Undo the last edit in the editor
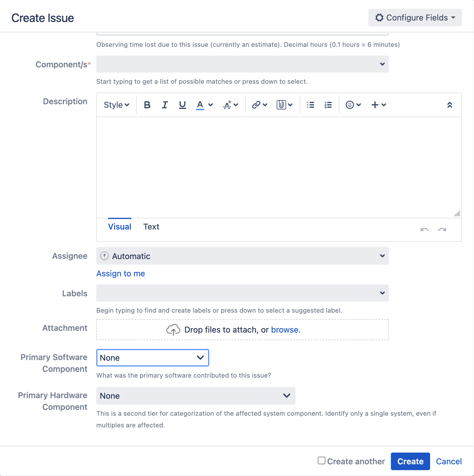This screenshot has width=474, height=476. click(x=424, y=230)
